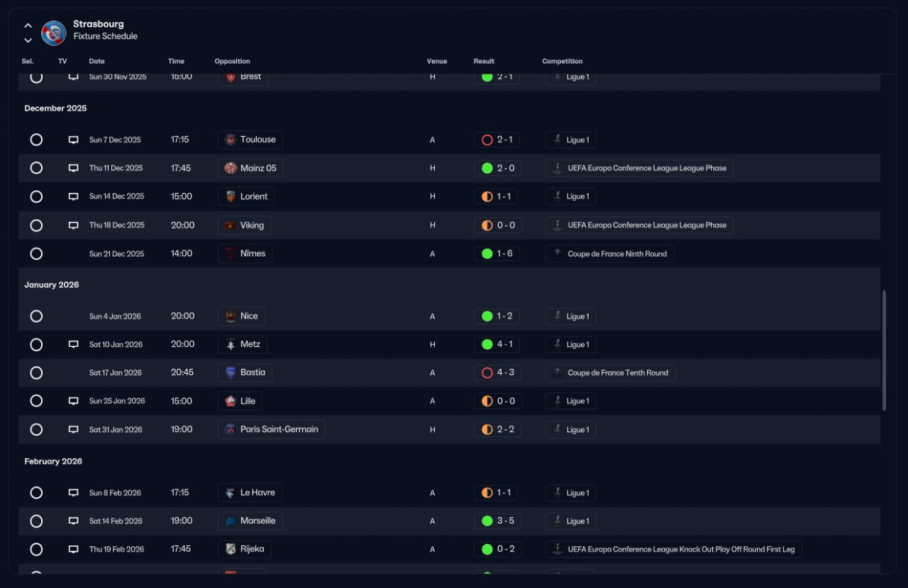Click the Fixture Schedule subtitle
Screen dimensions: 908x588
point(106,36)
